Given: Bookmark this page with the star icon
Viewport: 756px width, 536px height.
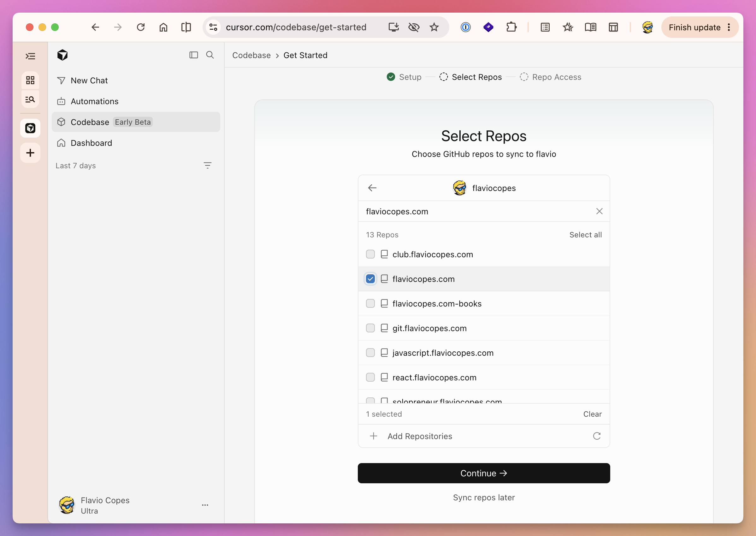Looking at the screenshot, I should [x=434, y=27].
